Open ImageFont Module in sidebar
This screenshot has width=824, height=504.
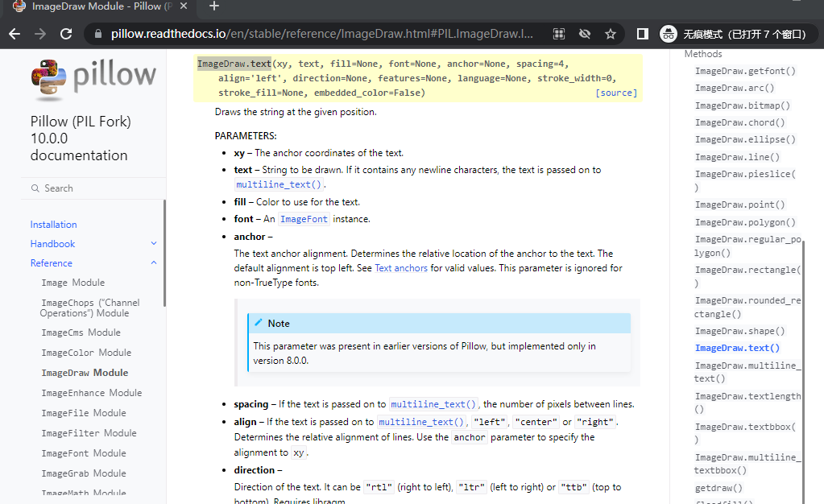coord(84,453)
